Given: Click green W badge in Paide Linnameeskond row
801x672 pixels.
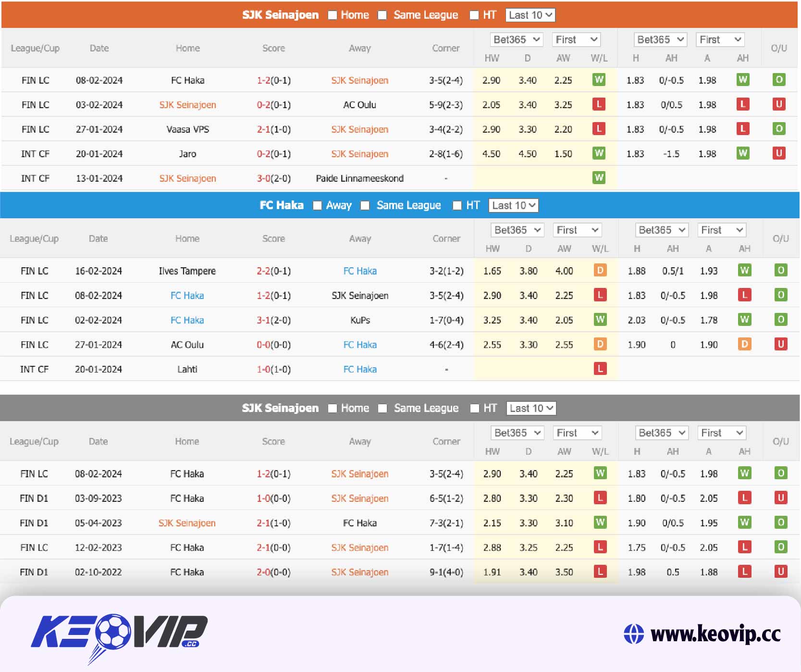Looking at the screenshot, I should (x=599, y=178).
